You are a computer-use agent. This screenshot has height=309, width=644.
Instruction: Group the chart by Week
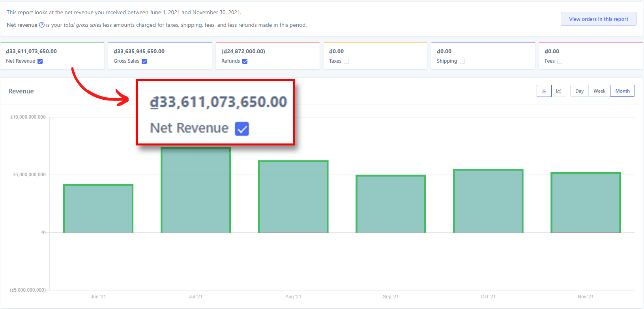pos(599,91)
